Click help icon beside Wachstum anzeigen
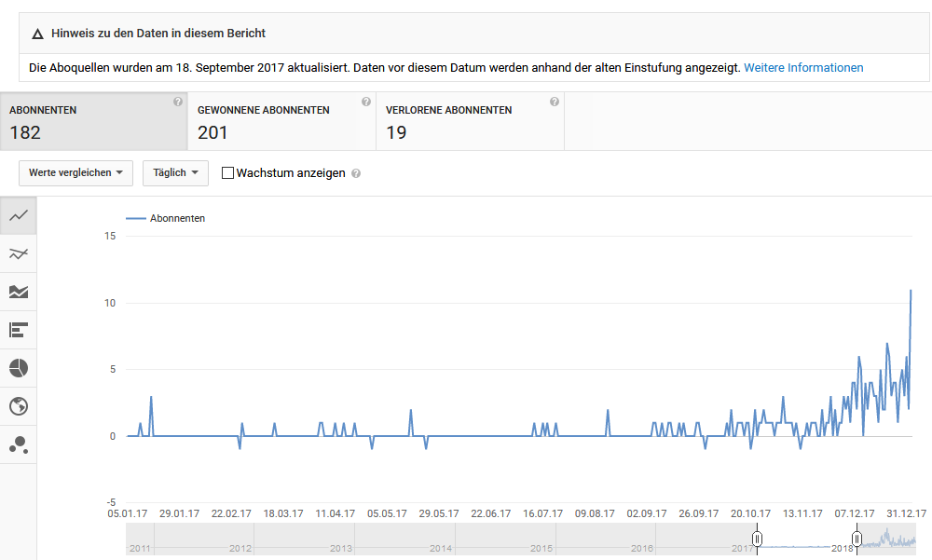 [x=356, y=173]
